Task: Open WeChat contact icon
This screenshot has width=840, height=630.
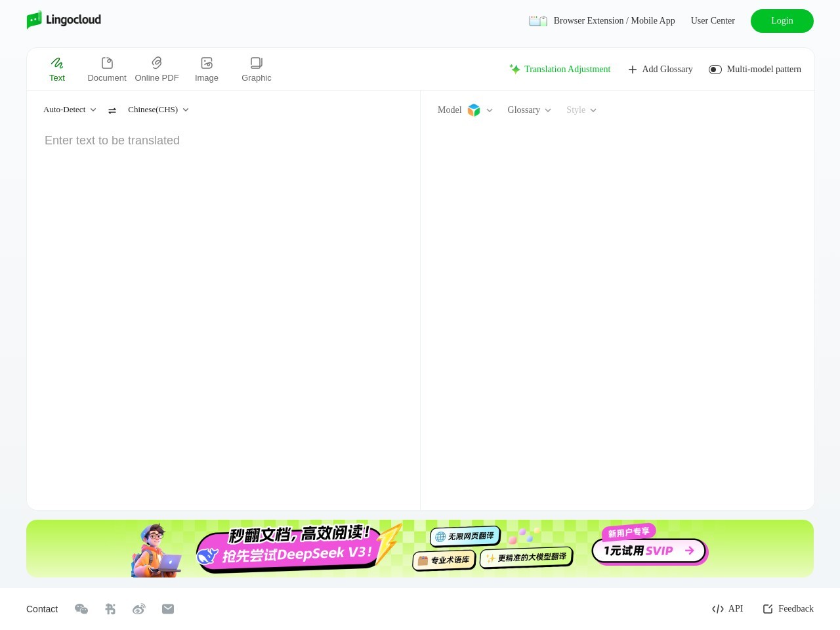Action: tap(81, 609)
